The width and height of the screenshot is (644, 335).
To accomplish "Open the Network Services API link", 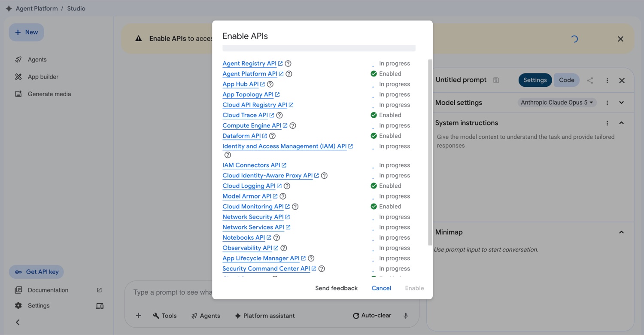I will tap(253, 227).
